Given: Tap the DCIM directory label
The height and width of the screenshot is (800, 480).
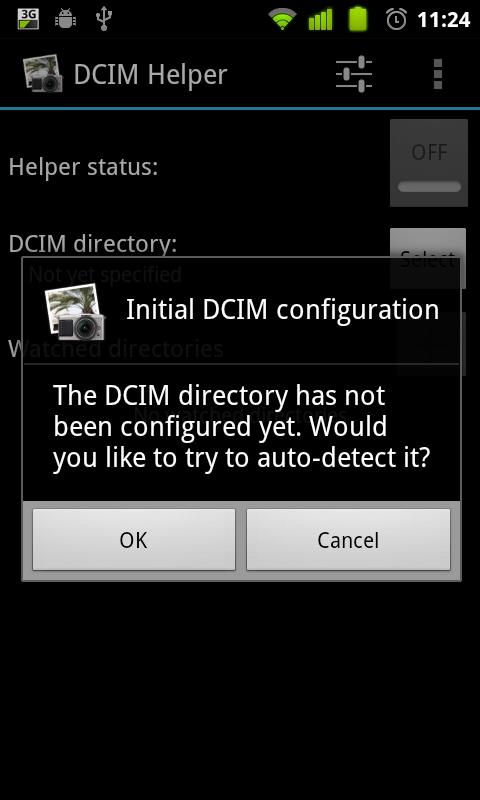Looking at the screenshot, I should tap(93, 244).
